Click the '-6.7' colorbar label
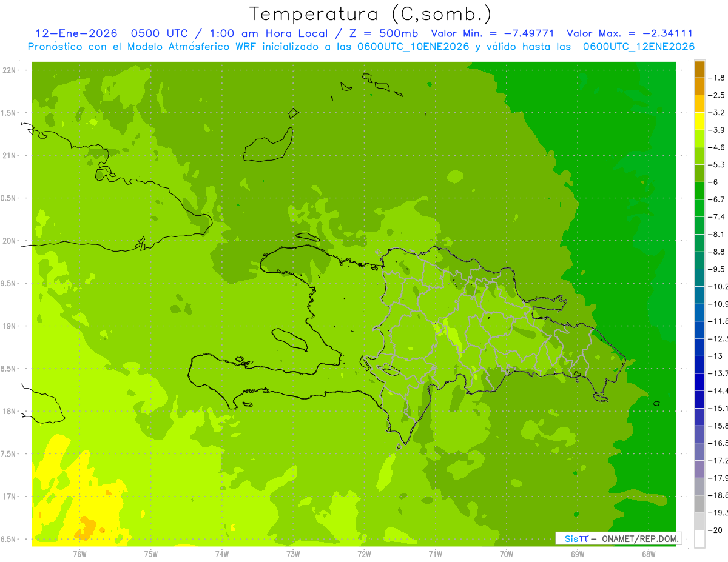The image size is (728, 562). click(716, 199)
